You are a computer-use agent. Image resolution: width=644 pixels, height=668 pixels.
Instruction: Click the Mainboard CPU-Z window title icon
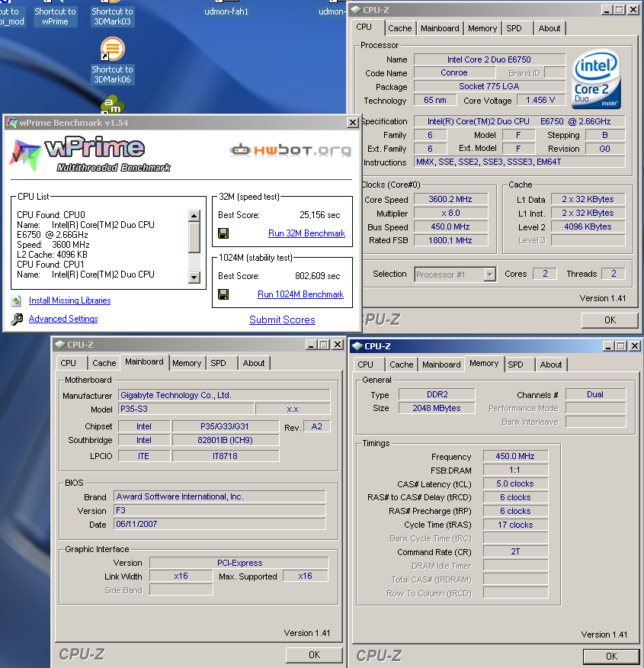(x=60, y=345)
